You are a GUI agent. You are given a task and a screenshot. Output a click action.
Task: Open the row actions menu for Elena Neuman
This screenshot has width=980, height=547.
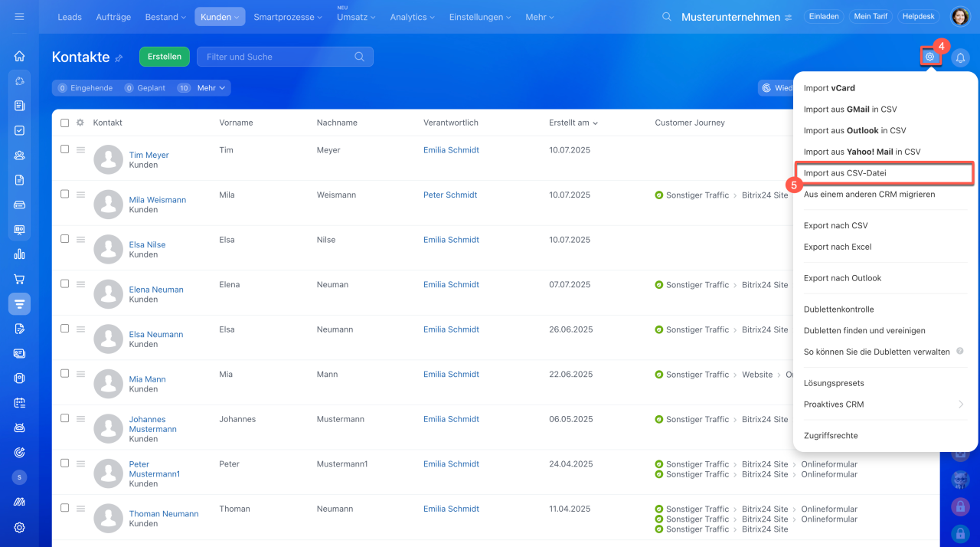tap(80, 284)
